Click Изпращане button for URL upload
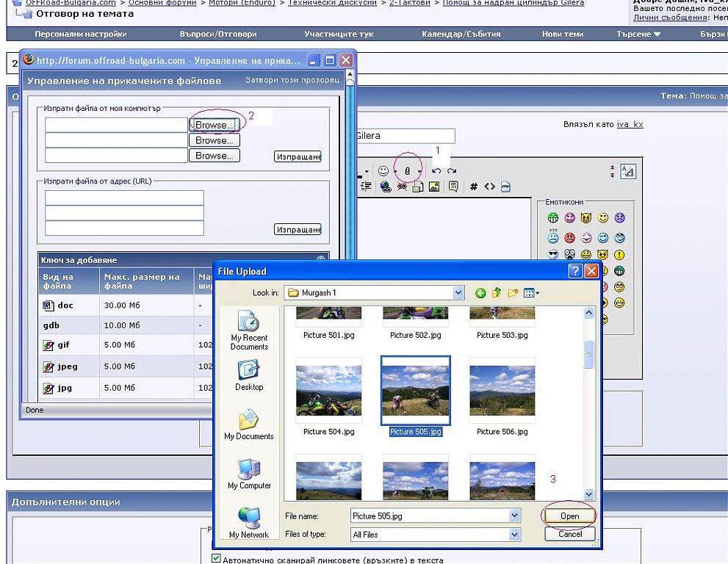 (x=298, y=229)
